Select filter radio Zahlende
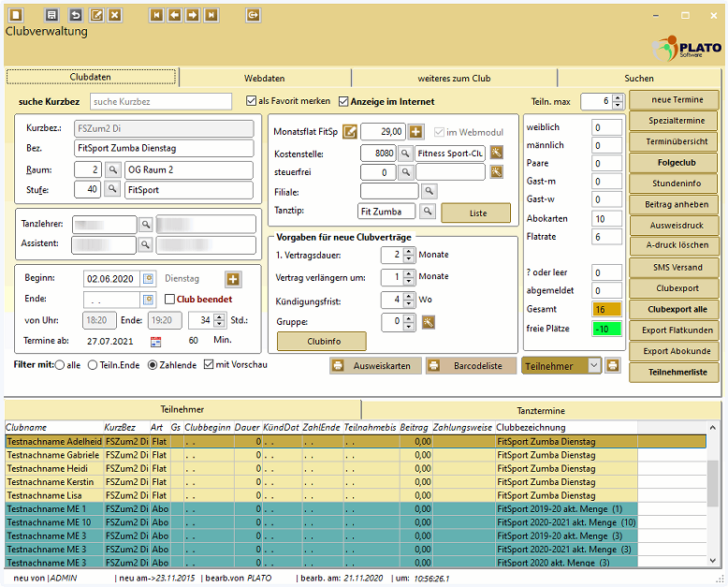728x587 pixels. pyautogui.click(x=153, y=365)
